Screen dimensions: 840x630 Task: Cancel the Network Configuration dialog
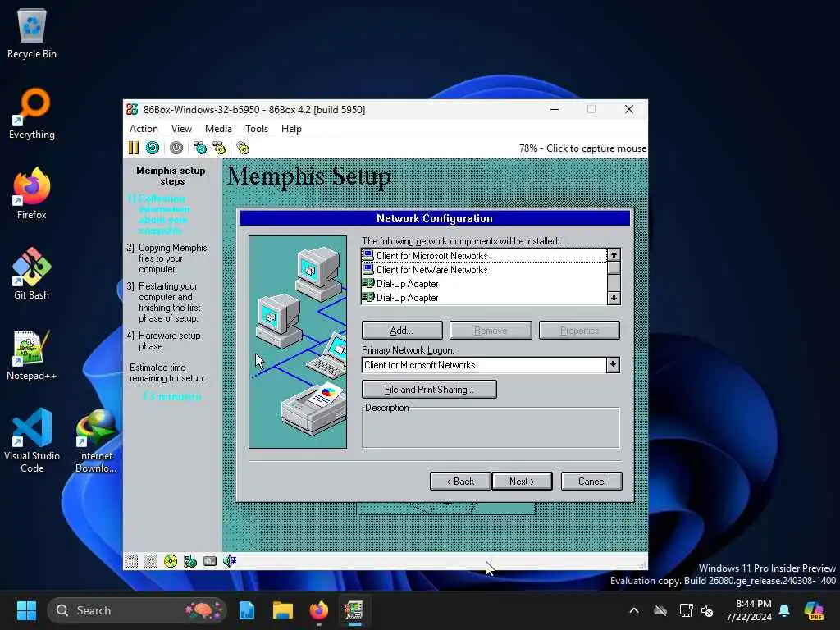[x=591, y=481]
